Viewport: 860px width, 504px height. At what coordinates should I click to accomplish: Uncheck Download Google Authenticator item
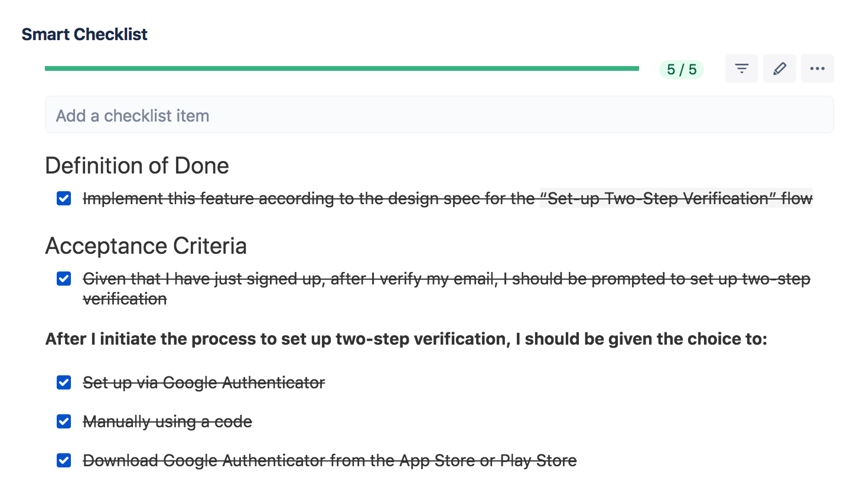tap(64, 460)
